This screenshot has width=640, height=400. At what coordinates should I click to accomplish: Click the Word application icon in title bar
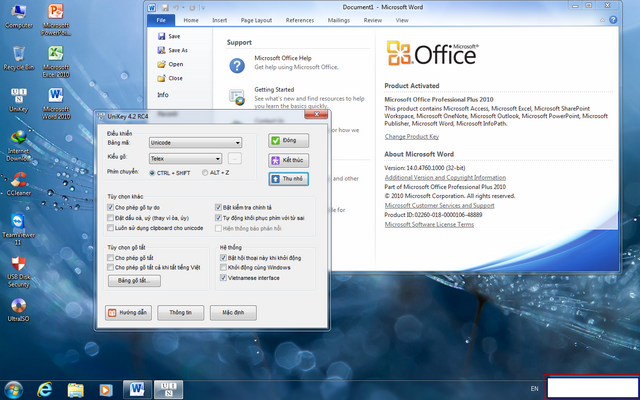click(x=151, y=7)
